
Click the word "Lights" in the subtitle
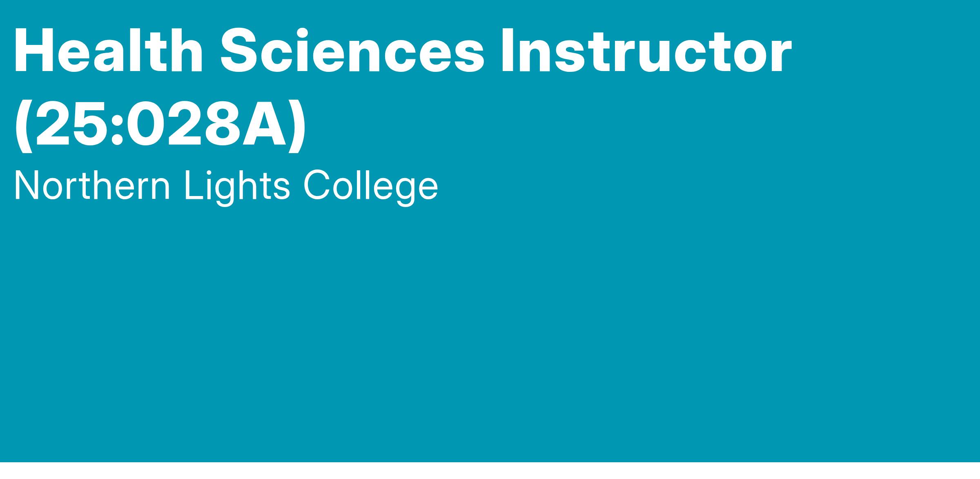[237, 186]
